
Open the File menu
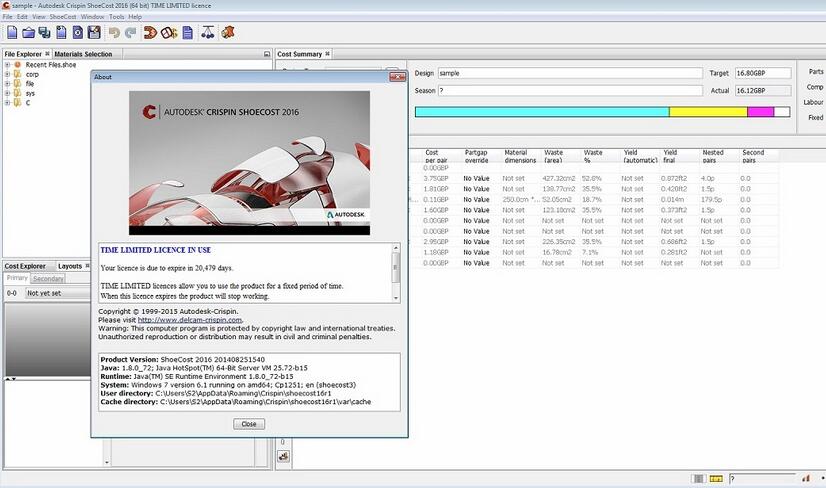[7, 17]
